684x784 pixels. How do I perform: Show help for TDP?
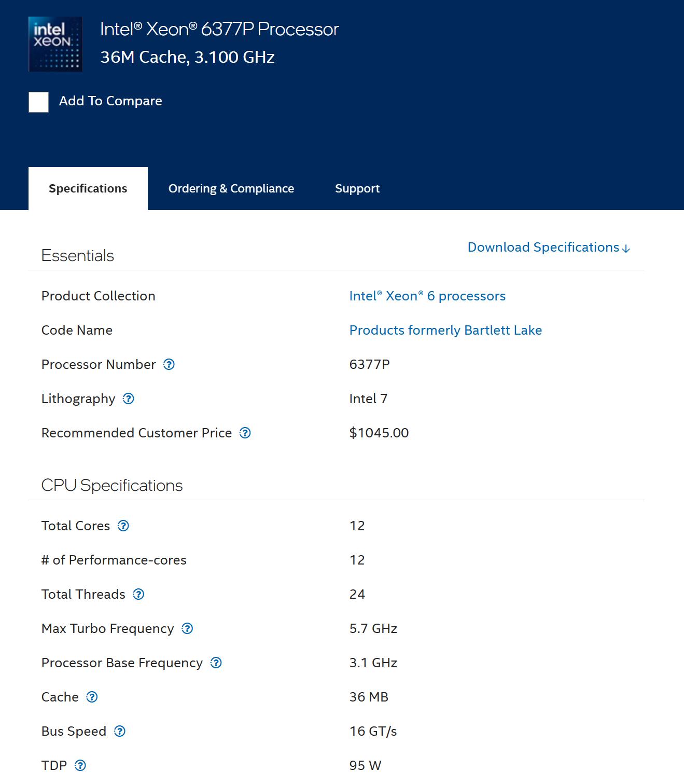point(80,765)
